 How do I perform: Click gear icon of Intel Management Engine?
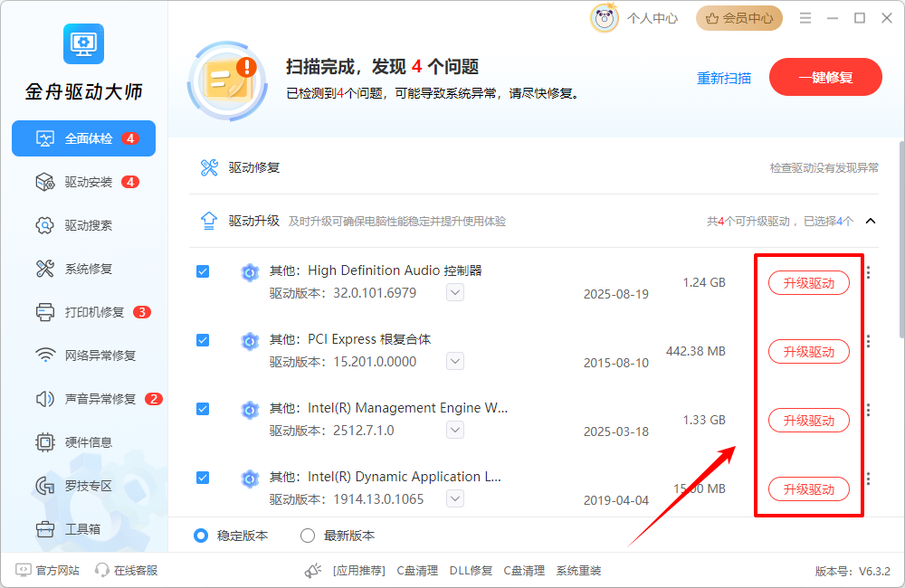250,410
